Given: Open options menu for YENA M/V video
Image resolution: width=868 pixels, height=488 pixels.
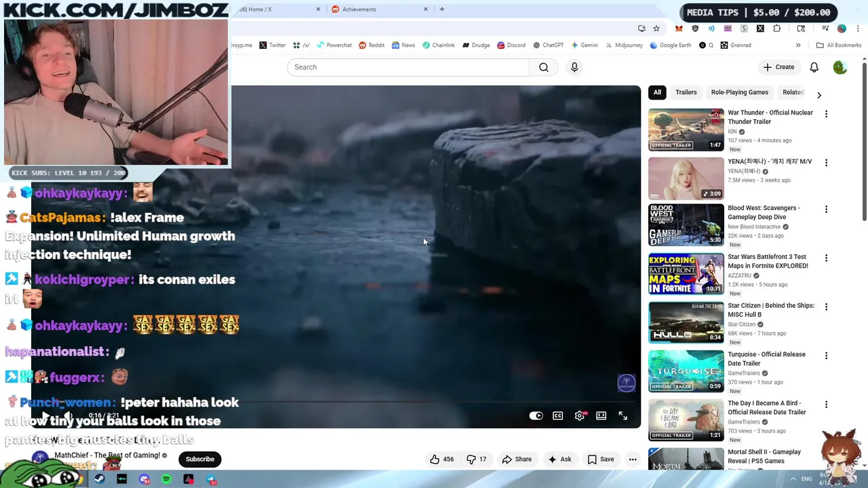Looking at the screenshot, I should click(x=826, y=163).
